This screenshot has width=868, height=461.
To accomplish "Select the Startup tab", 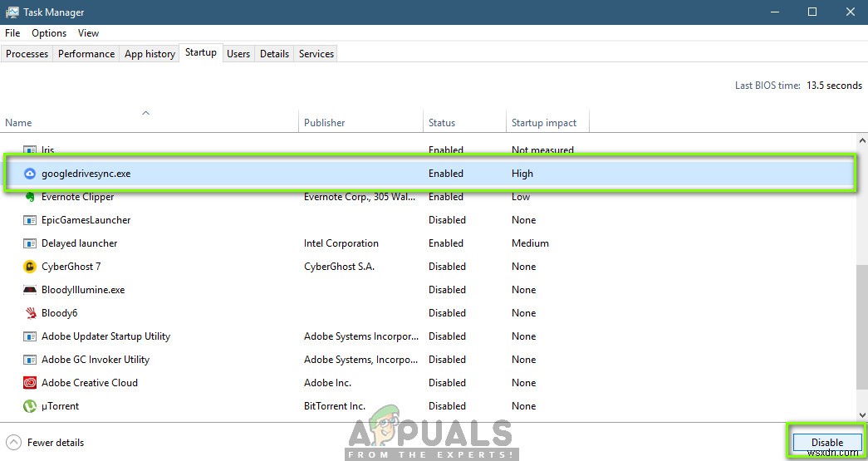I will point(201,52).
